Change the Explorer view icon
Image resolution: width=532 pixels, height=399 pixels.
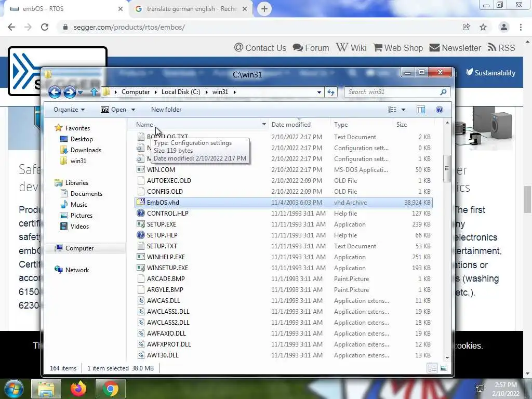pos(392,110)
